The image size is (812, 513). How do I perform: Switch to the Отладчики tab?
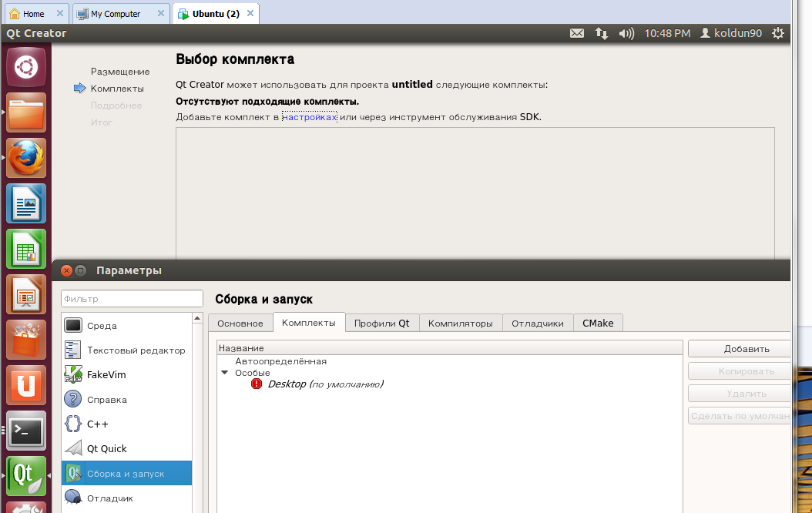click(x=538, y=323)
